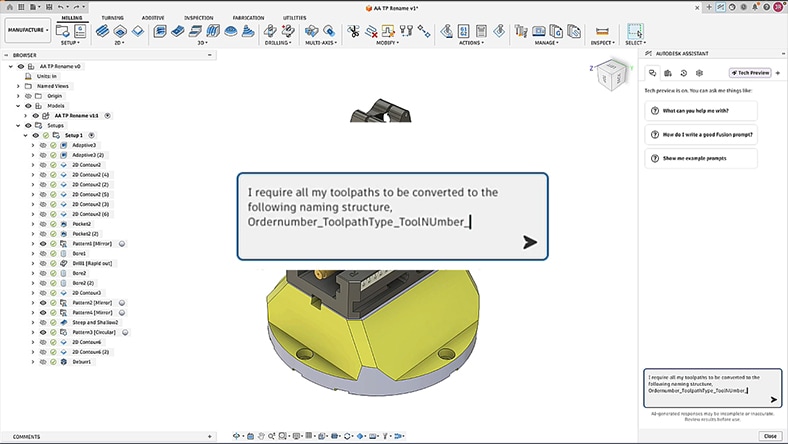Open the ACTIONS dropdown menu
The height and width of the screenshot is (444, 788).
[x=471, y=43]
